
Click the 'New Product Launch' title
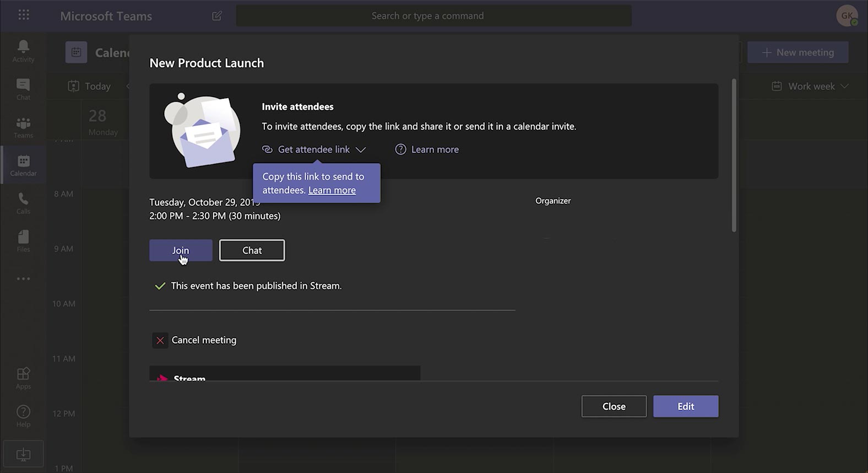pos(207,63)
